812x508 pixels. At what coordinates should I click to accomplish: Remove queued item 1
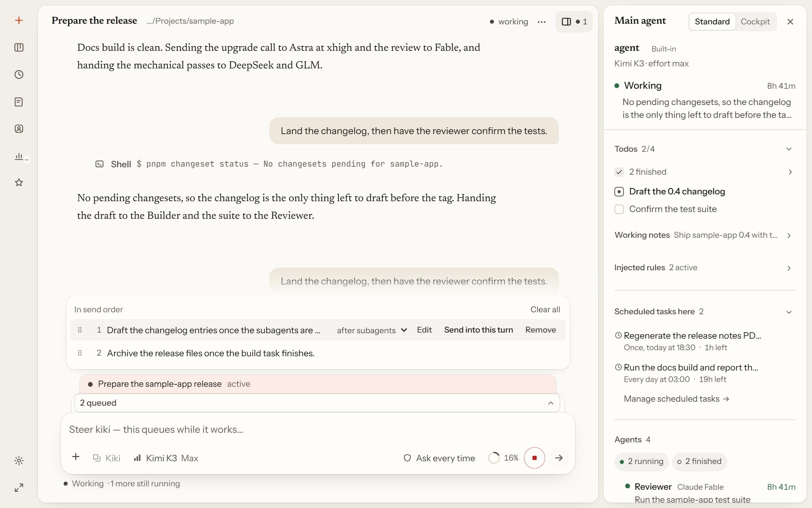point(541,330)
